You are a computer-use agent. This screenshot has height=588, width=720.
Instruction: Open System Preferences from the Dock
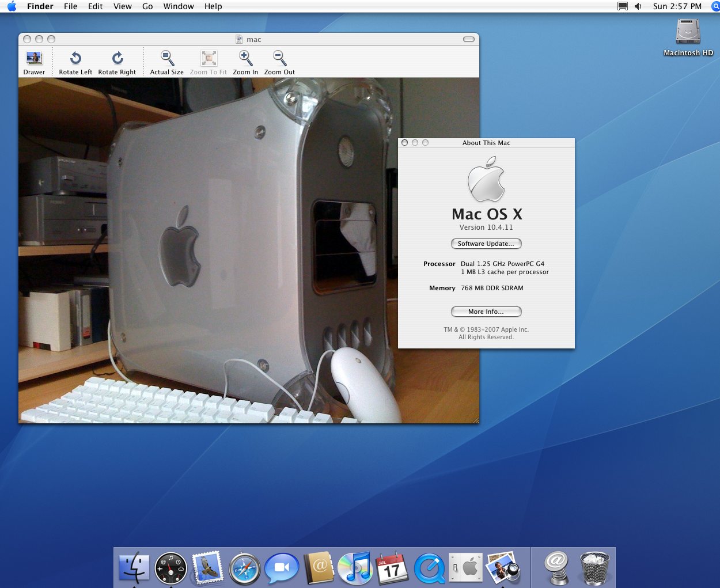click(x=466, y=568)
